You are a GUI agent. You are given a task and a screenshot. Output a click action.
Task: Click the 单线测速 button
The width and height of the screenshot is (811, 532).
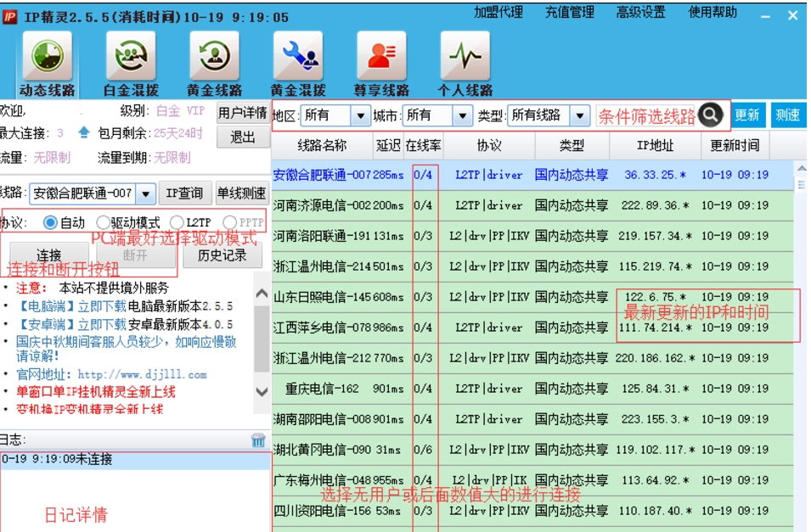point(241,193)
